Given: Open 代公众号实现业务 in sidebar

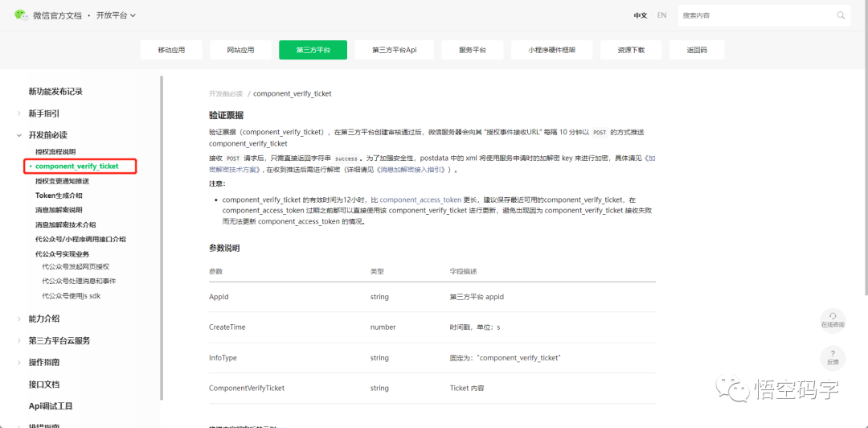Looking at the screenshot, I should (62, 254).
